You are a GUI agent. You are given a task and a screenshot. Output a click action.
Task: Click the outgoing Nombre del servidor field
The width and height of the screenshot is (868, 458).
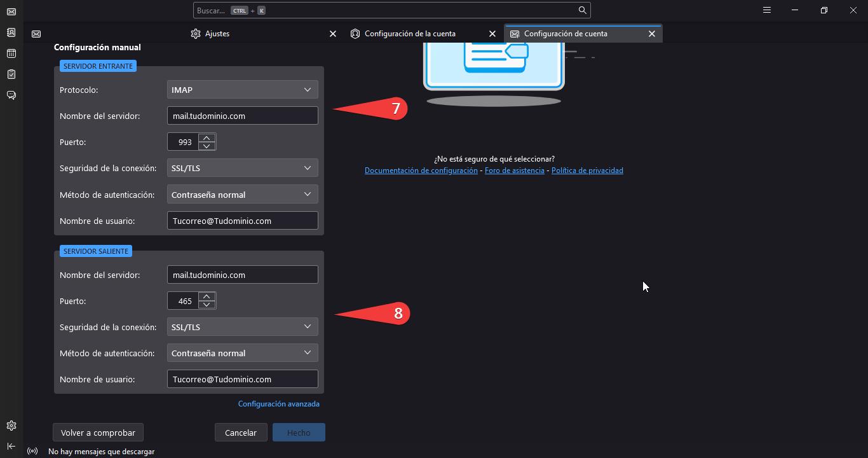pyautogui.click(x=242, y=275)
